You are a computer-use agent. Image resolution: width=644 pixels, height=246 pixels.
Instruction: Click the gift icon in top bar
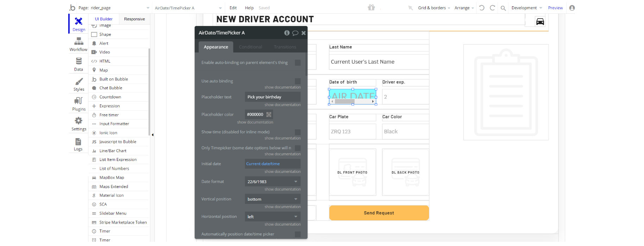pos(371,7)
